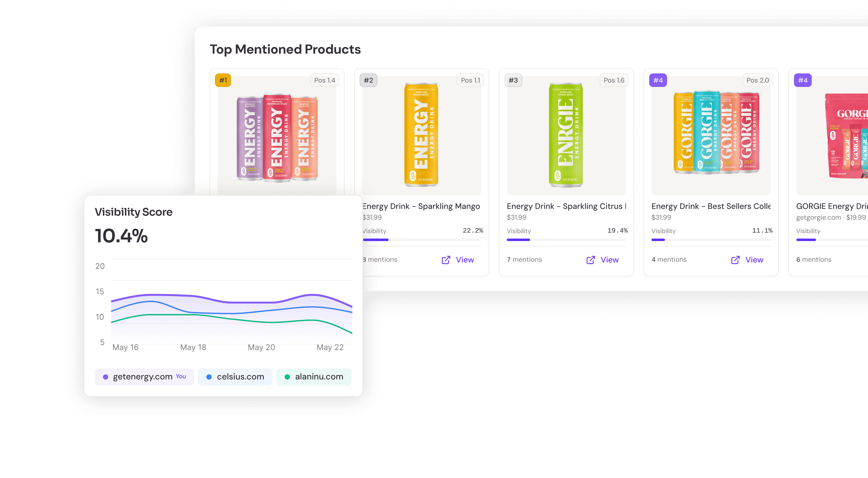Click the "May 22" date label on the chart
868x478 pixels.
(x=330, y=347)
